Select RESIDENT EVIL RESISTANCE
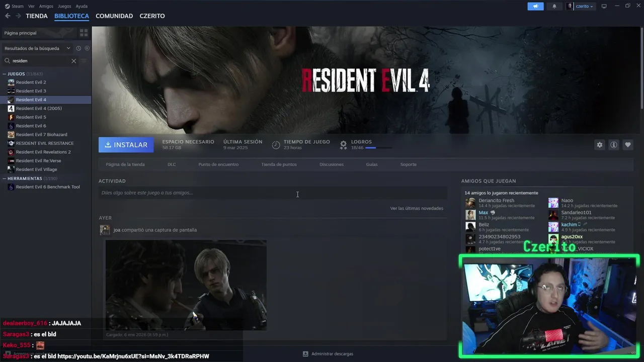 [45, 143]
